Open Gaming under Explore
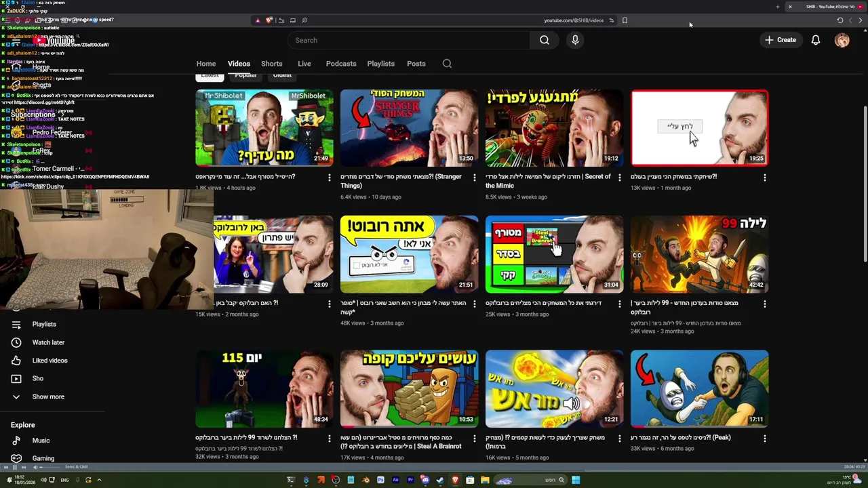 (43, 458)
